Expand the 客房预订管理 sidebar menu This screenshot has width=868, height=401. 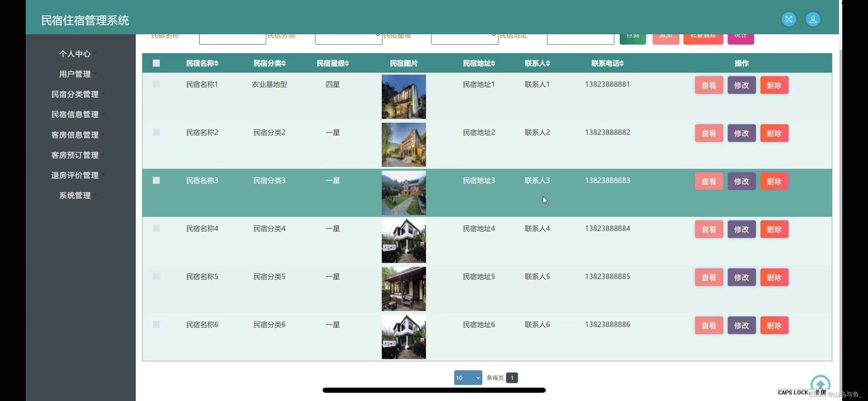[75, 155]
